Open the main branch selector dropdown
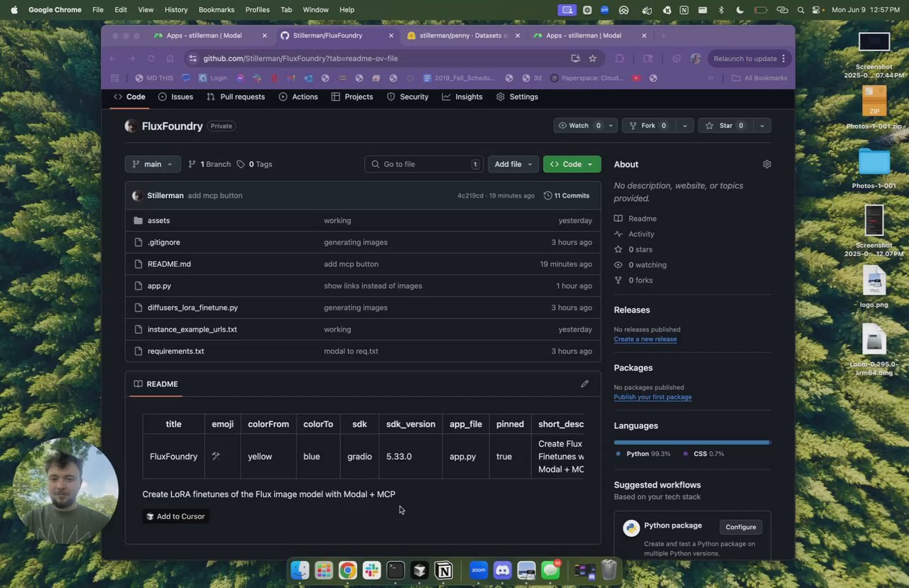 (x=153, y=164)
